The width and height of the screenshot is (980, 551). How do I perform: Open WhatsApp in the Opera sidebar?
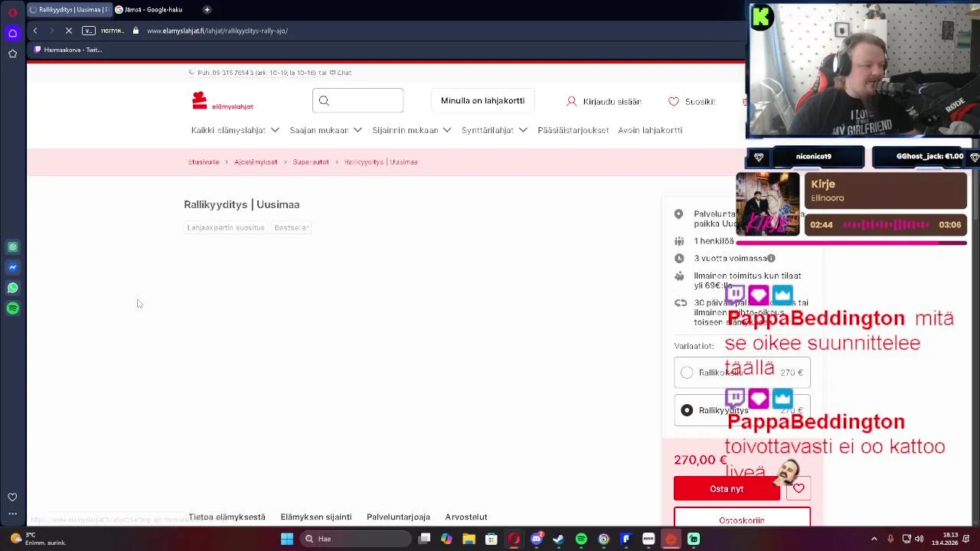13,288
